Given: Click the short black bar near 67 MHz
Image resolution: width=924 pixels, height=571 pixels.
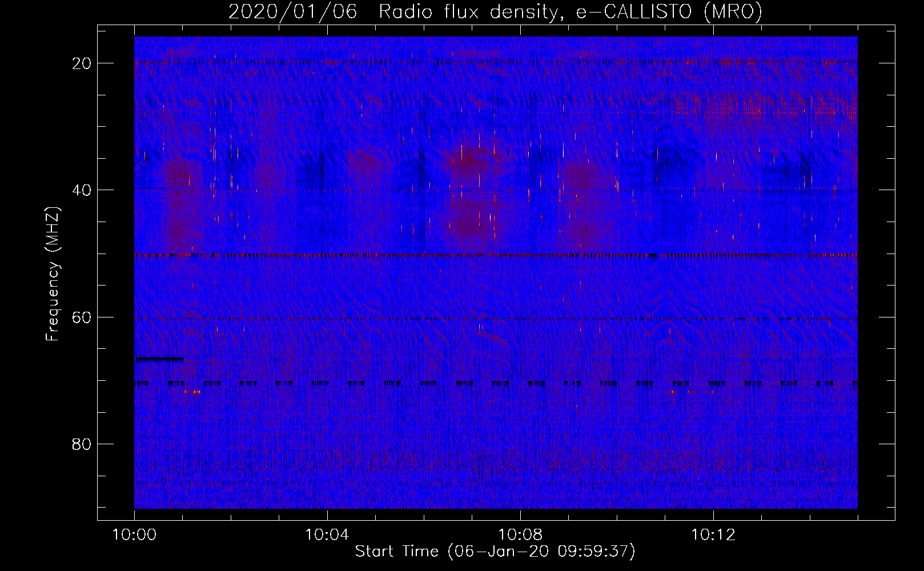Looking at the screenshot, I should coord(159,359).
